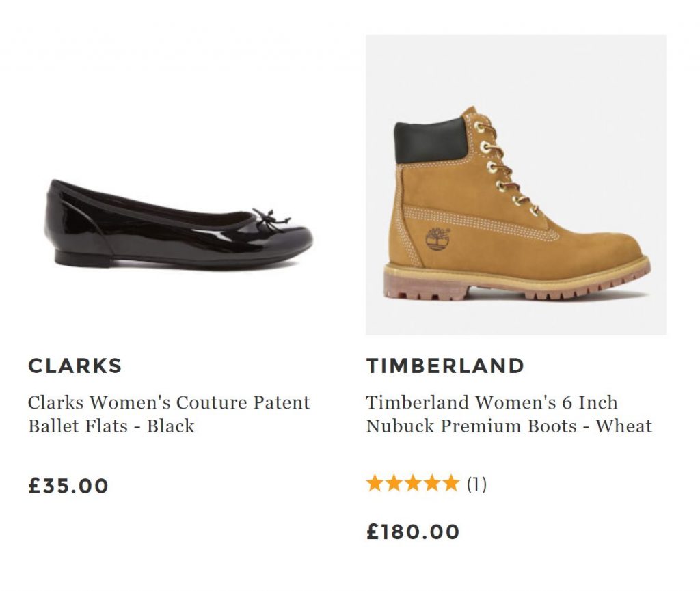Open the Timberland wheat boot product image
Screen dimensions: 700x591
click(515, 184)
